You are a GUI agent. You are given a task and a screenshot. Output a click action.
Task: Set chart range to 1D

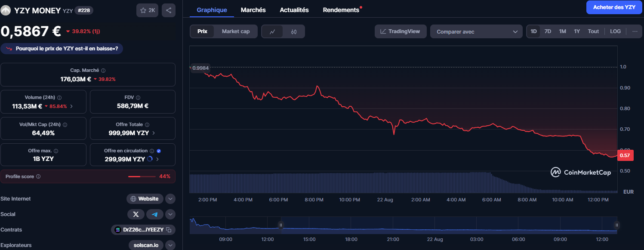click(533, 31)
